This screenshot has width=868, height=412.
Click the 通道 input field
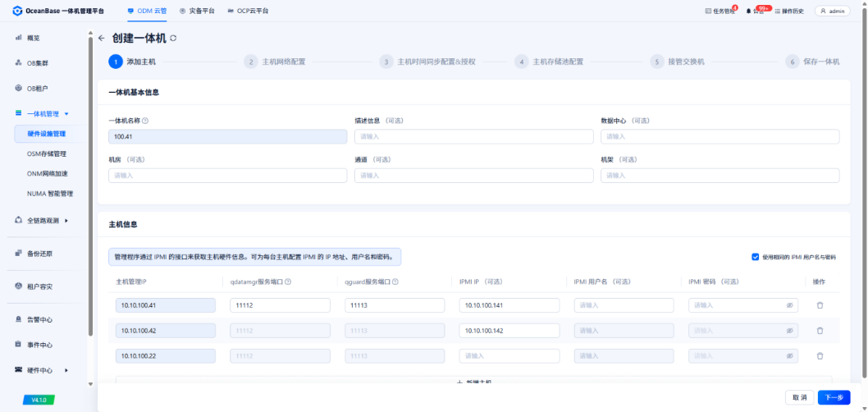[474, 176]
